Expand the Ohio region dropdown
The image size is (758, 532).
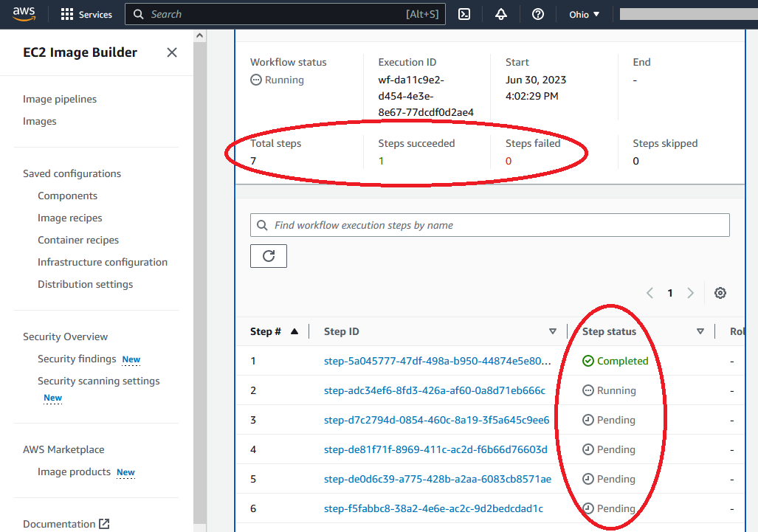[x=584, y=15]
